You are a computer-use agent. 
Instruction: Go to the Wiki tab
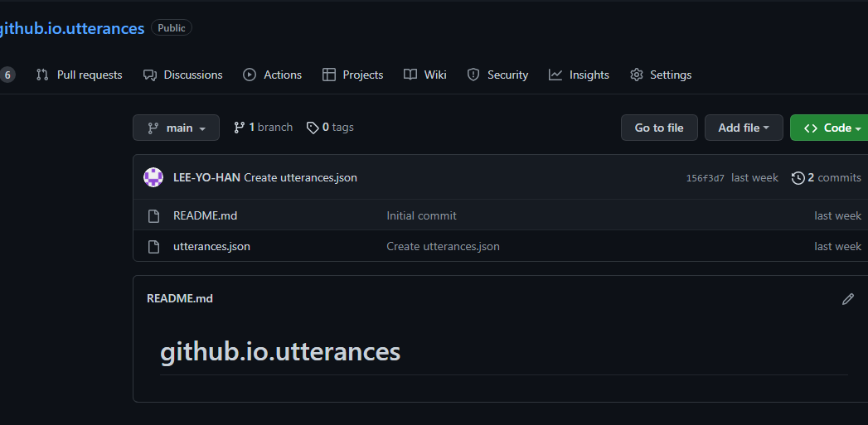[x=425, y=75]
